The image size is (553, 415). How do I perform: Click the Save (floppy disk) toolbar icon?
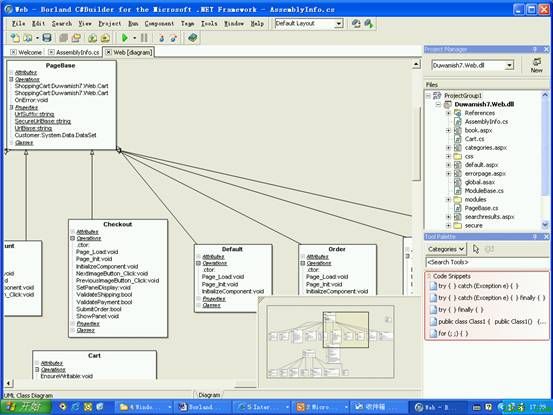tap(47, 38)
